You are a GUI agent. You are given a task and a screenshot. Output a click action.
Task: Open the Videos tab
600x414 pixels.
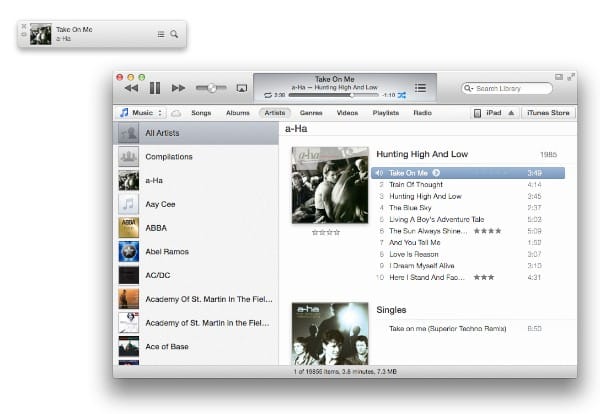click(347, 113)
